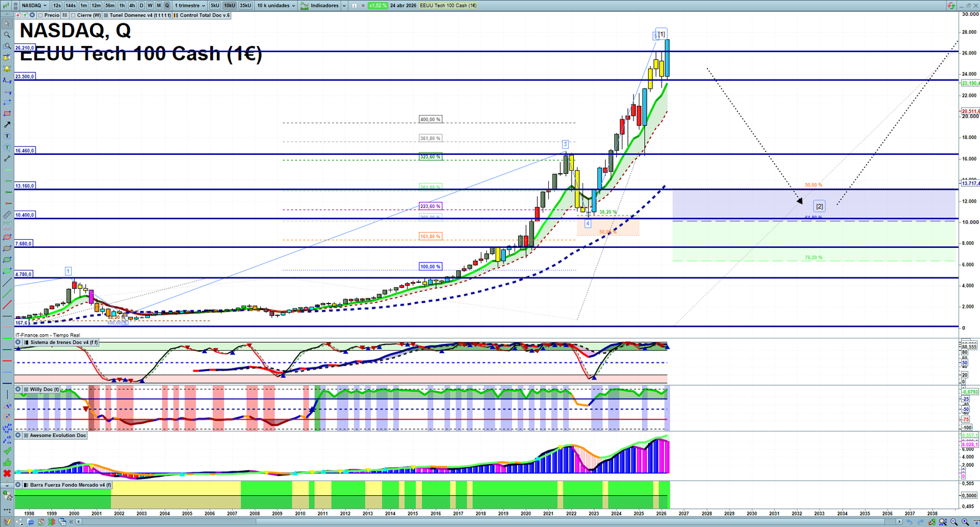Click the green thumbs-up icon

[x=7, y=462]
